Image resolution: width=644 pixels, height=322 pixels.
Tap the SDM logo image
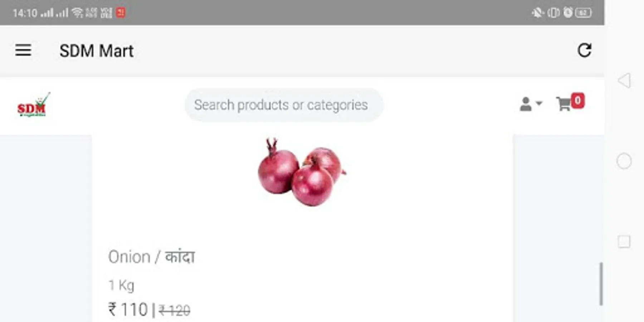(33, 105)
